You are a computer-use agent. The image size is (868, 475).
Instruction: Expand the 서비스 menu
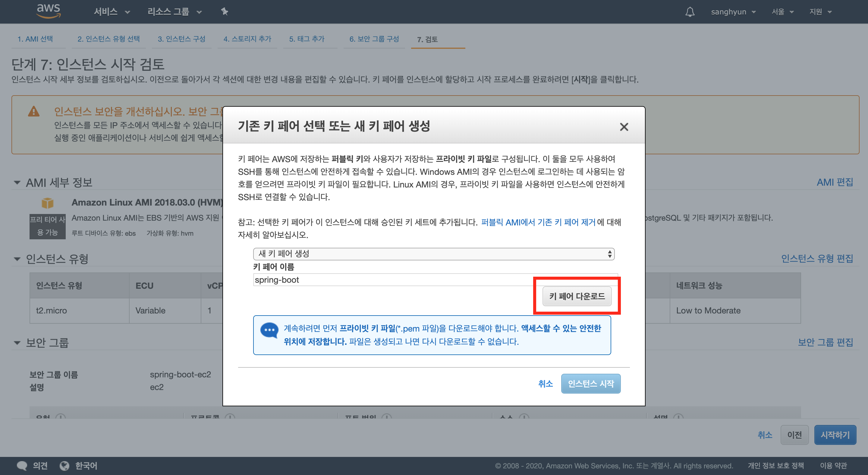[112, 12]
